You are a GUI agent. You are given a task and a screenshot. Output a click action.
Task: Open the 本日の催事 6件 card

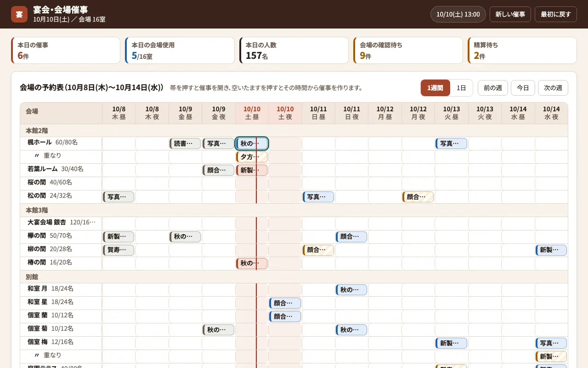click(66, 51)
